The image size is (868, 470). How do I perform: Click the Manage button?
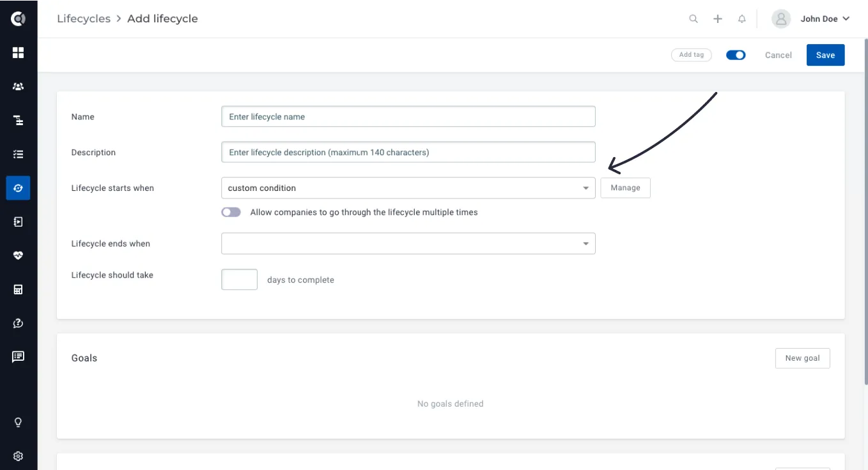(x=625, y=188)
